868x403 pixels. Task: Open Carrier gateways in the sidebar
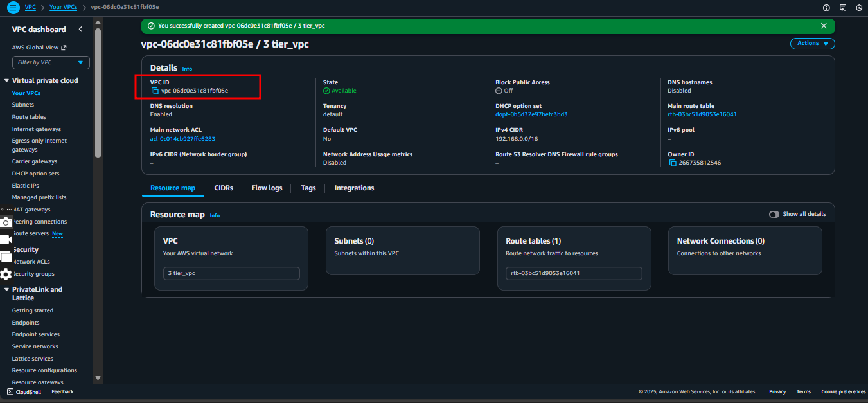(35, 161)
